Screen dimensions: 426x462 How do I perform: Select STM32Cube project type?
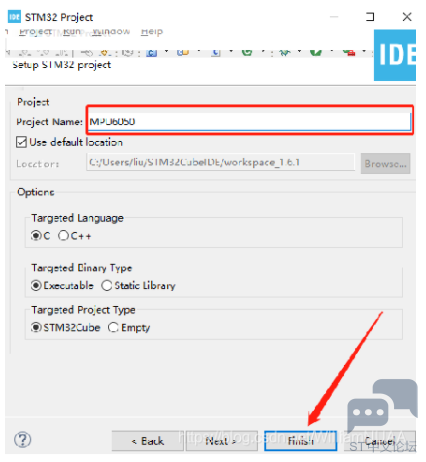pos(36,328)
